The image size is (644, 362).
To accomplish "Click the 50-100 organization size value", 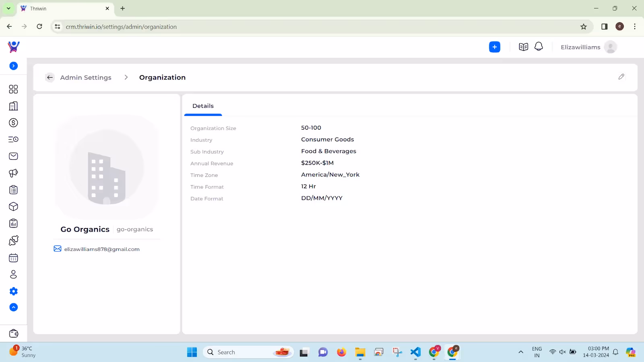I will pyautogui.click(x=311, y=128).
